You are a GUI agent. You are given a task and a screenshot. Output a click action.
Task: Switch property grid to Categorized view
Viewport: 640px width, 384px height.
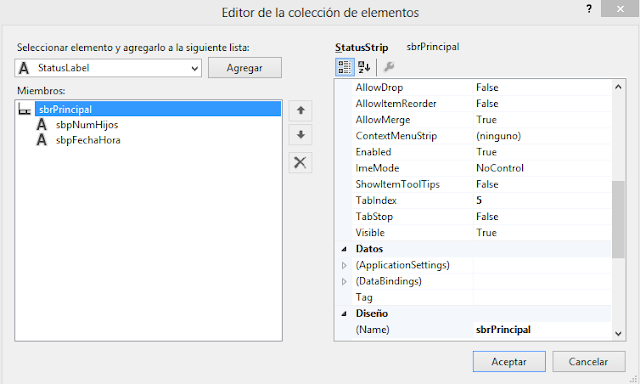(344, 67)
